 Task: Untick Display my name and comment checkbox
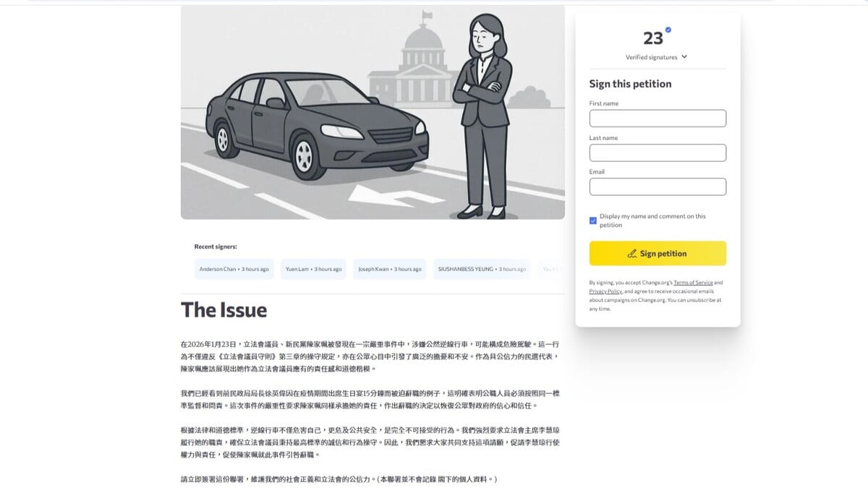593,221
